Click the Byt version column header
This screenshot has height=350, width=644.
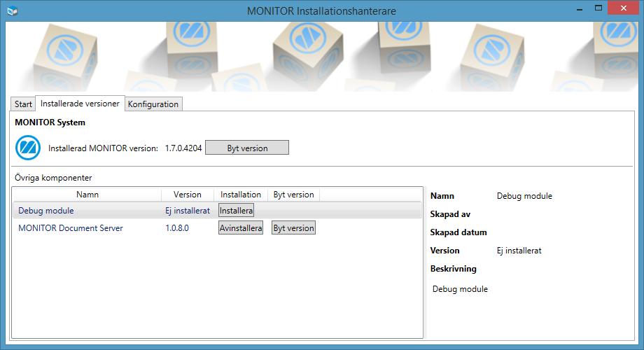[x=294, y=195]
